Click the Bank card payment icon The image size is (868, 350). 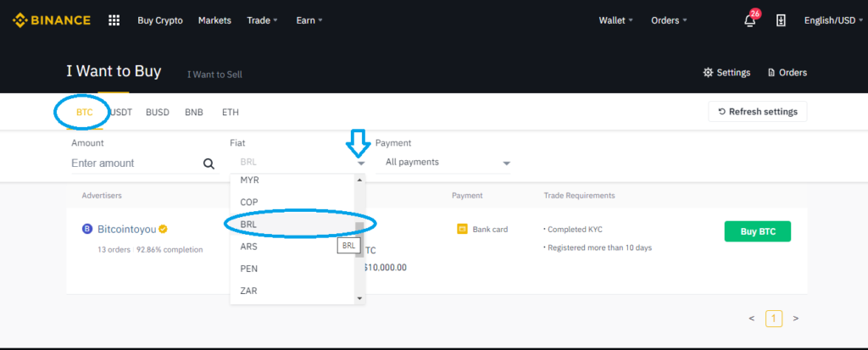462,230
